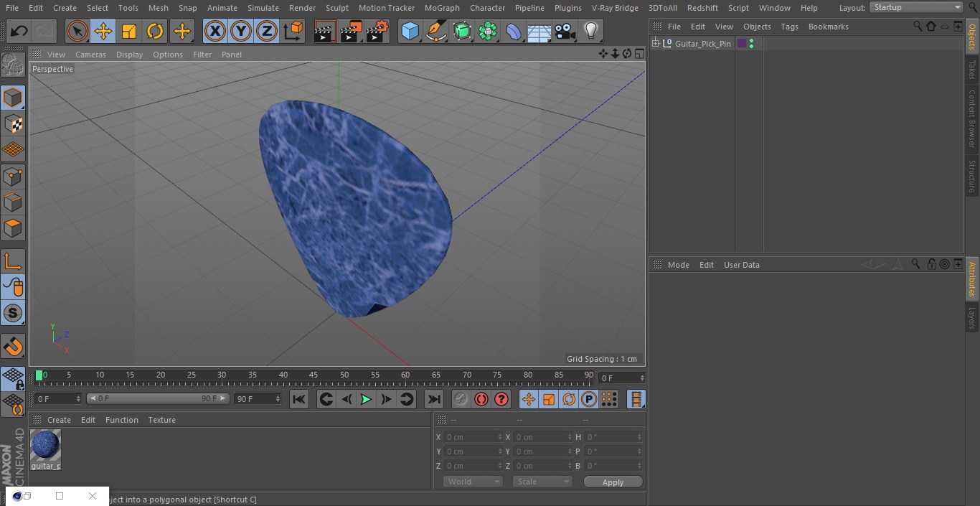Add a Cube primitive object

pyautogui.click(x=410, y=32)
